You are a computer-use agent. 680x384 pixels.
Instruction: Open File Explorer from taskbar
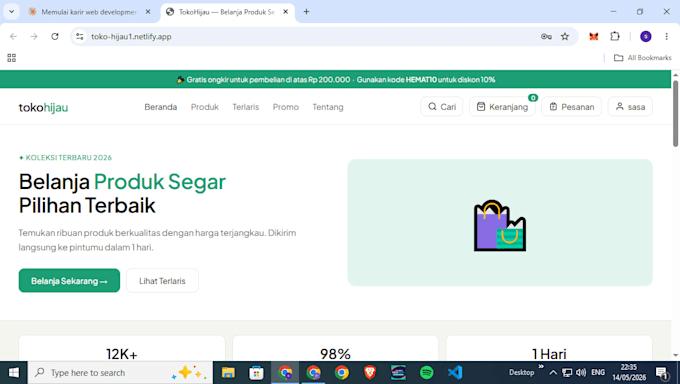point(228,372)
